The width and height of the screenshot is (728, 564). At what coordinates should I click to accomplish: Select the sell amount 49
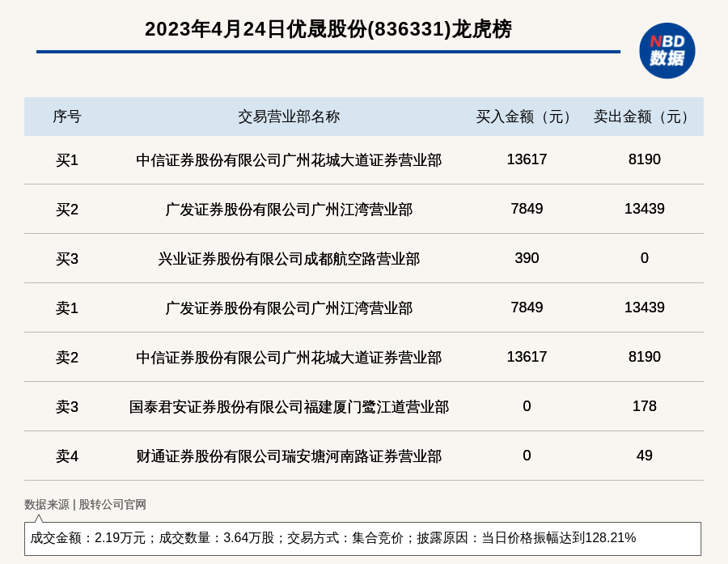644,456
